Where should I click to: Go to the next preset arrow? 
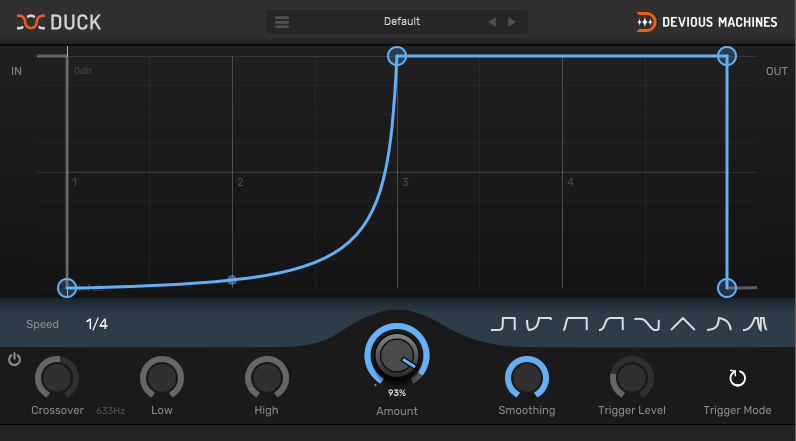click(512, 22)
